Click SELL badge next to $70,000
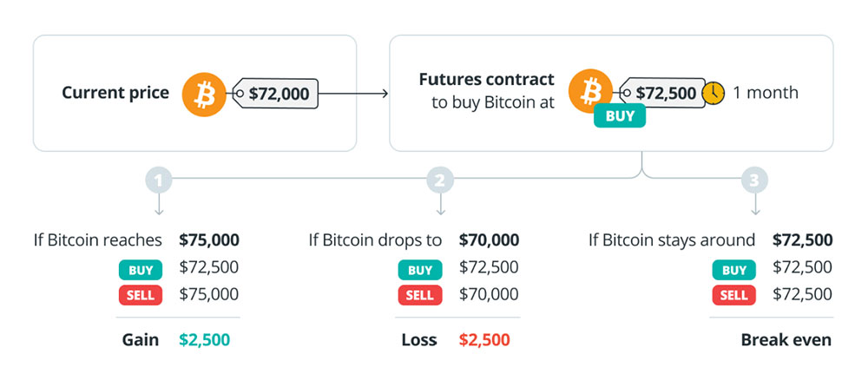868x374 pixels. pyautogui.click(x=420, y=295)
